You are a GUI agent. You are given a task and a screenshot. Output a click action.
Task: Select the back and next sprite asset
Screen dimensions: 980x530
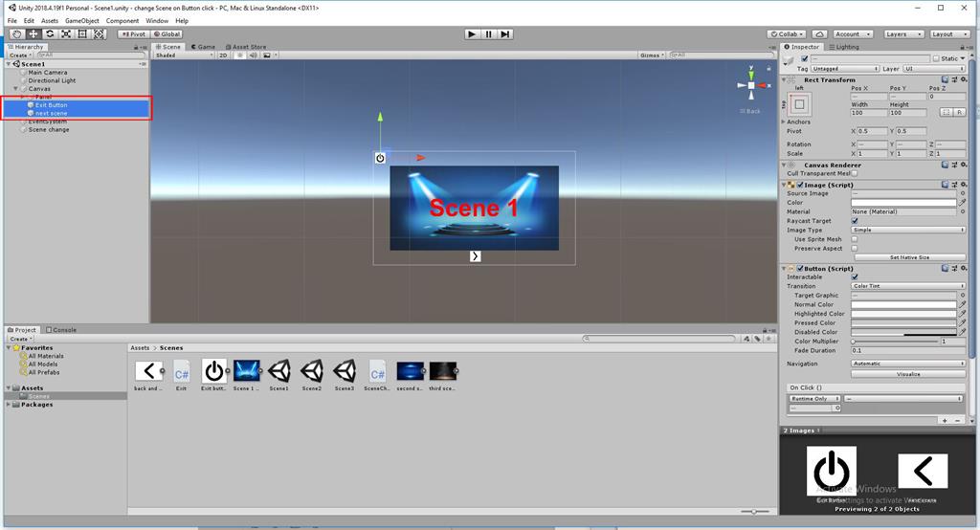(148, 375)
